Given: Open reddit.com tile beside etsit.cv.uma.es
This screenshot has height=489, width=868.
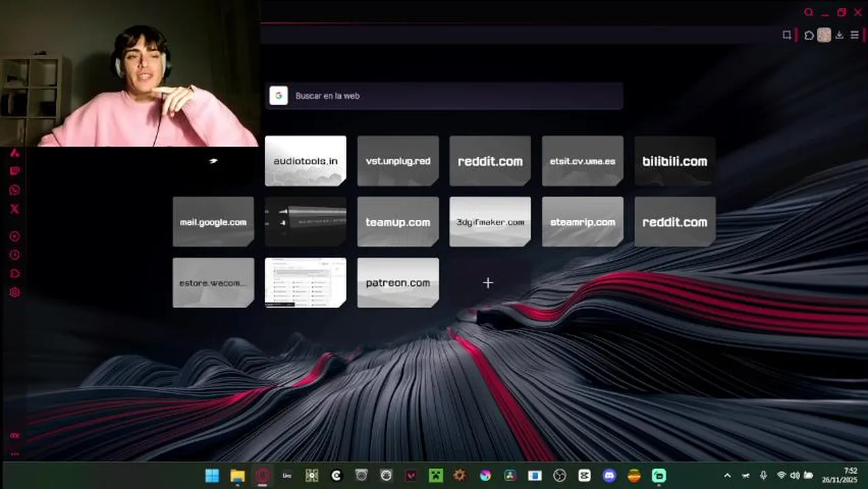Looking at the screenshot, I should tap(490, 161).
